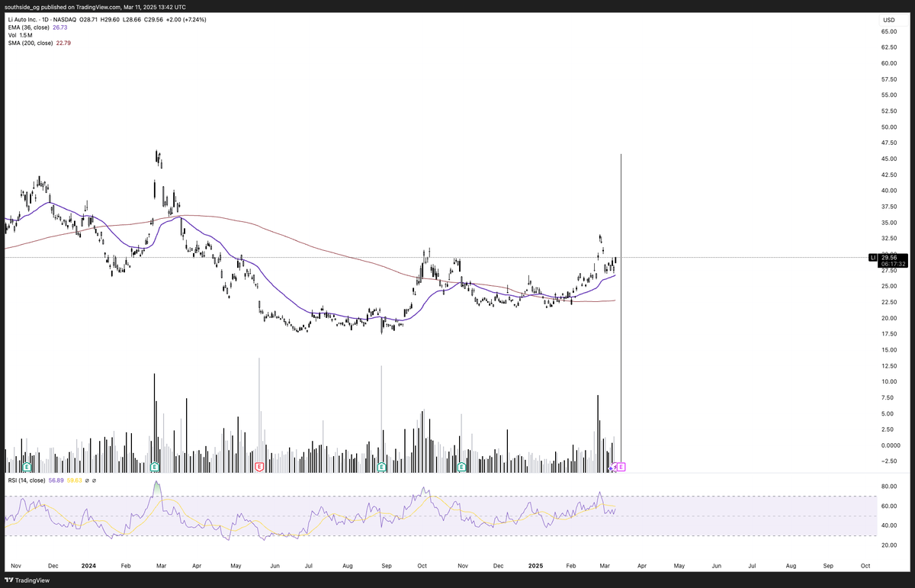The height and width of the screenshot is (588, 915).
Task: Click the 80.00 RSI axis label
Action: 889,486
